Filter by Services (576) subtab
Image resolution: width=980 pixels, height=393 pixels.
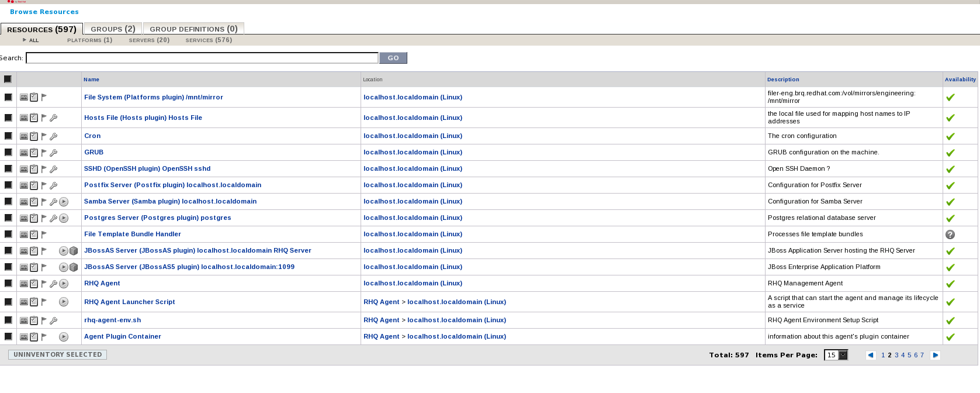tap(209, 40)
